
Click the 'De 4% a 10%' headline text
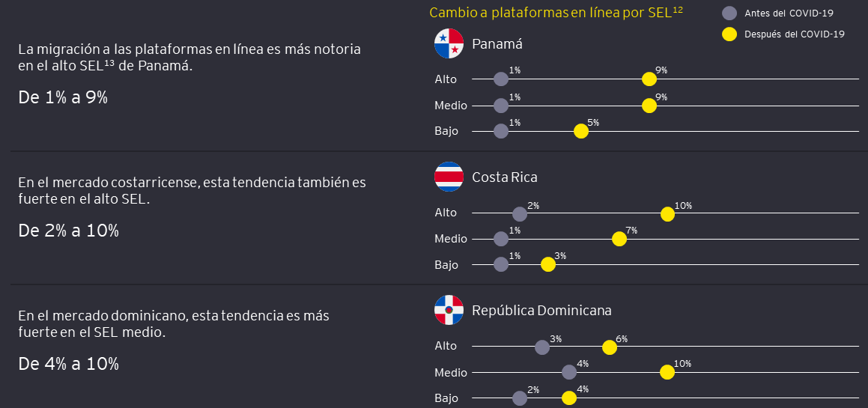(x=68, y=365)
